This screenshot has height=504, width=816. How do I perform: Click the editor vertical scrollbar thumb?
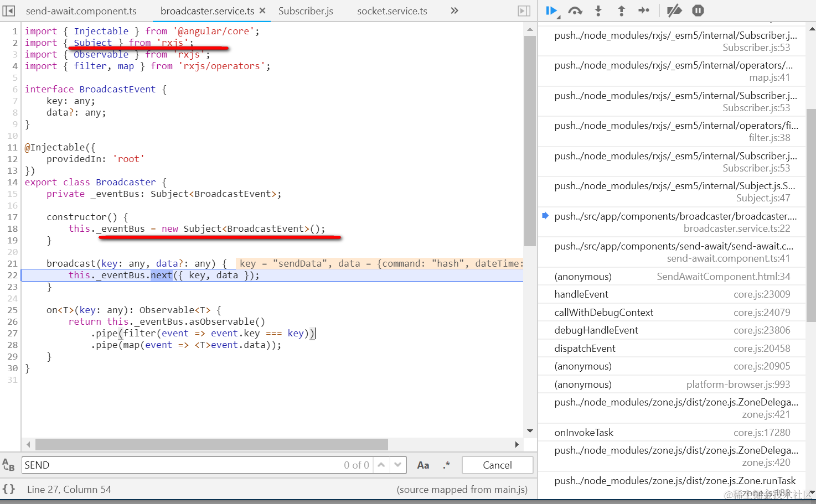coord(530,141)
